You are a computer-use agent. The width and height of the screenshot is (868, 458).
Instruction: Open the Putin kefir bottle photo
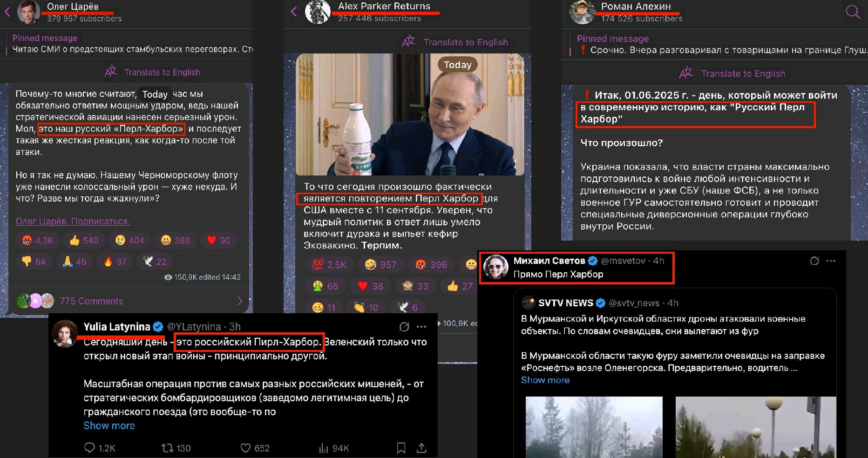(x=410, y=114)
